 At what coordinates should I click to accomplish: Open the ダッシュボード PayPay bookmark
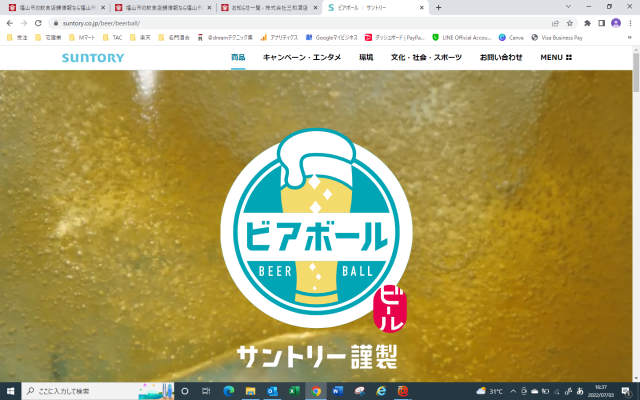395,38
